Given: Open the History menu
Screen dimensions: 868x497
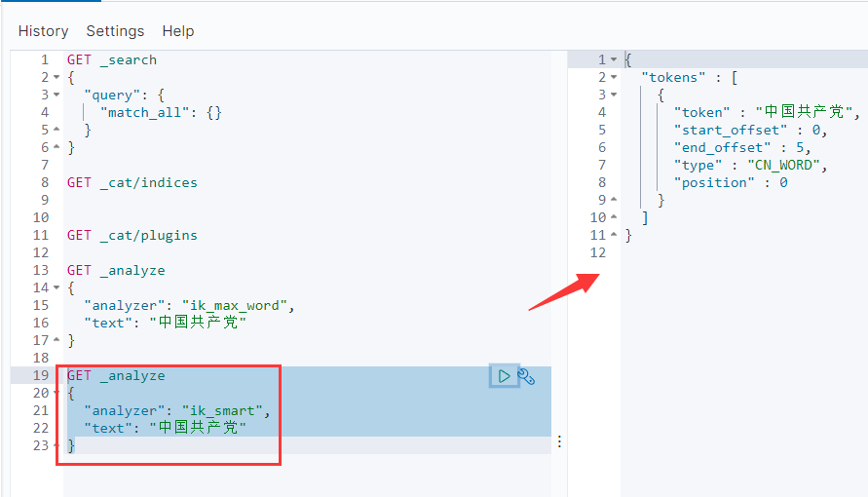Looking at the screenshot, I should pyautogui.click(x=43, y=31).
